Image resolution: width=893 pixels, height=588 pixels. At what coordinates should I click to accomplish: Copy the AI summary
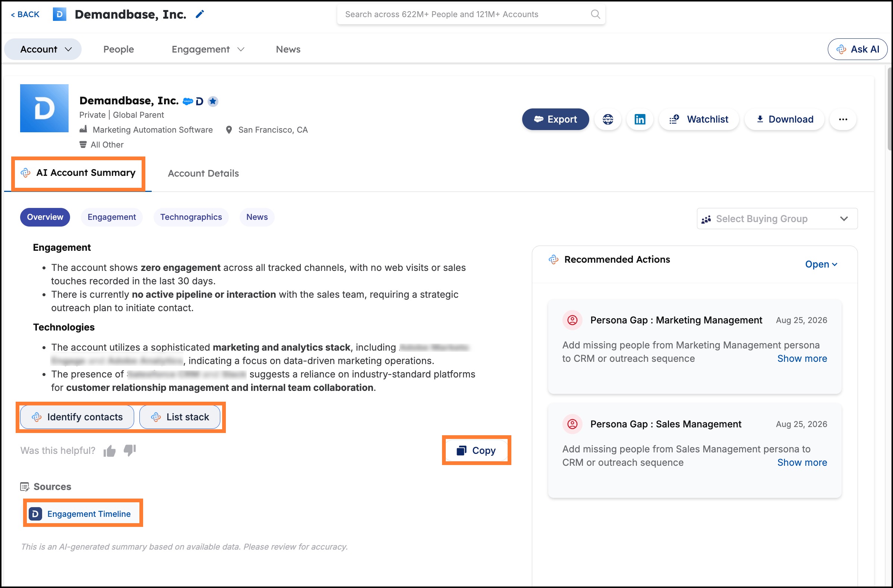(476, 450)
